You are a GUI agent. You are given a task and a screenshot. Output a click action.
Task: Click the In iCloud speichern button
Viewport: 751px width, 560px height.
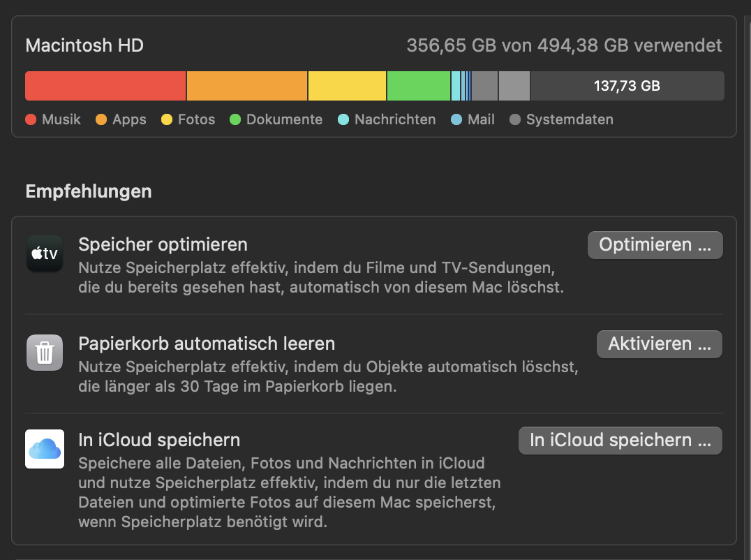(x=620, y=440)
